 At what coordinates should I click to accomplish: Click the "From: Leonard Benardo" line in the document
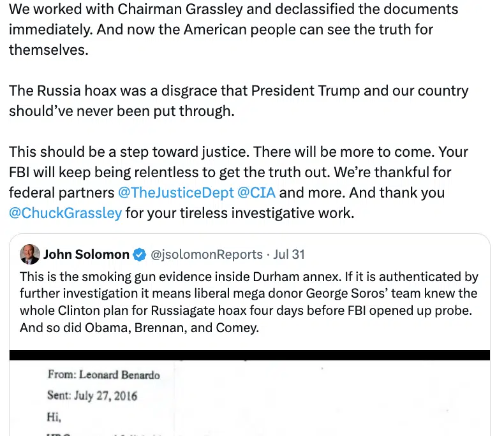coord(103,375)
